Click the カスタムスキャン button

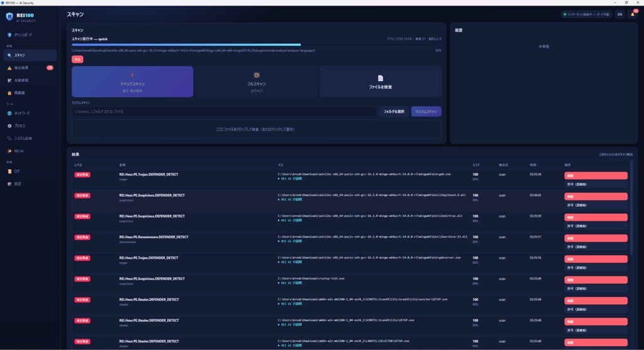426,112
